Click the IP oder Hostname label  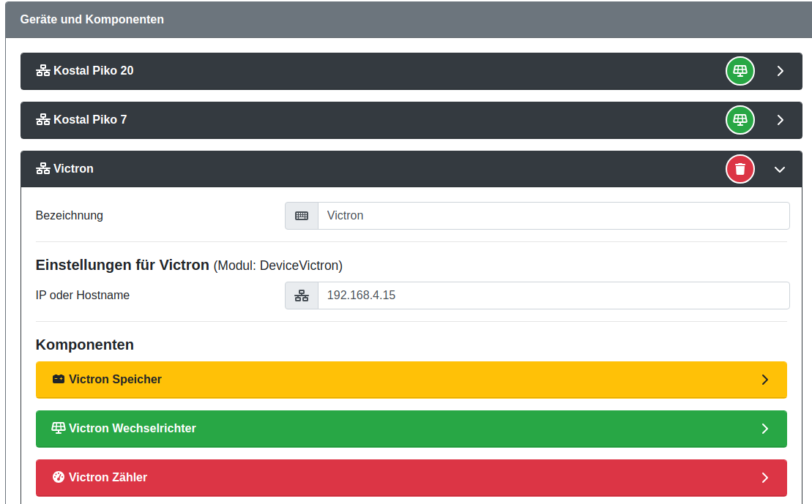pyautogui.click(x=82, y=295)
